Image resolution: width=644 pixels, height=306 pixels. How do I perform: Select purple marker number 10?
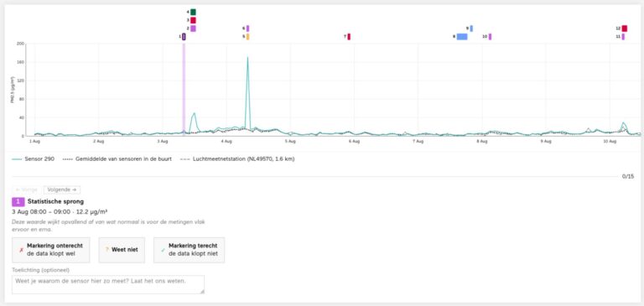pos(490,37)
